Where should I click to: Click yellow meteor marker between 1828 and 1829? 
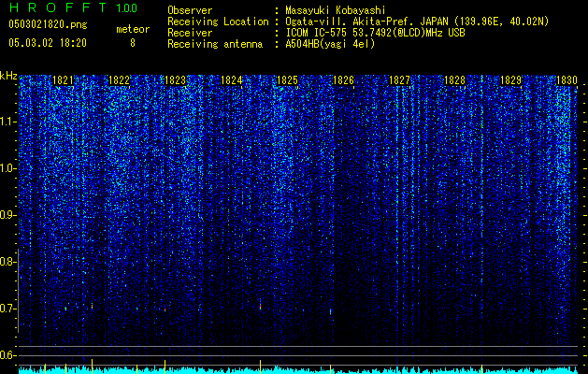click(x=481, y=368)
